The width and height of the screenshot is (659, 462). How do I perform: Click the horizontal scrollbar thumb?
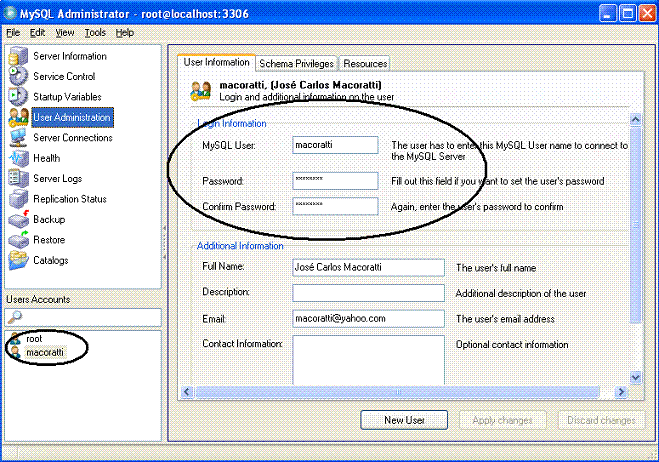point(397,392)
